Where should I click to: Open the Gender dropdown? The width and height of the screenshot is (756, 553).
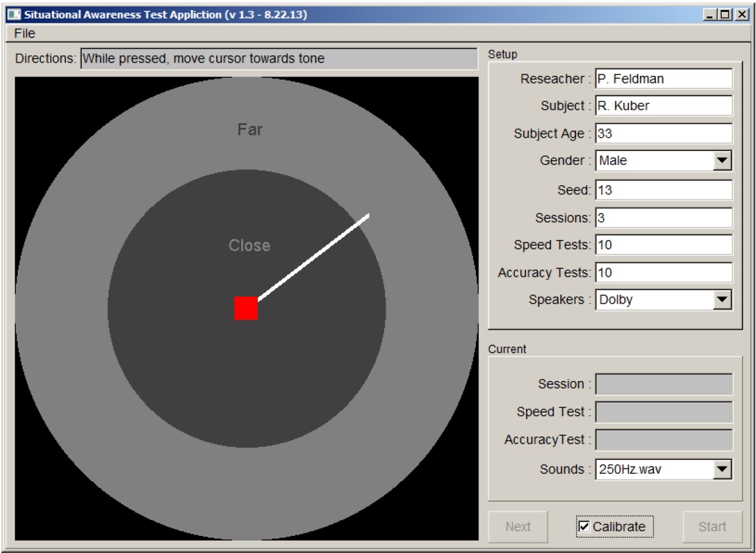point(664,161)
